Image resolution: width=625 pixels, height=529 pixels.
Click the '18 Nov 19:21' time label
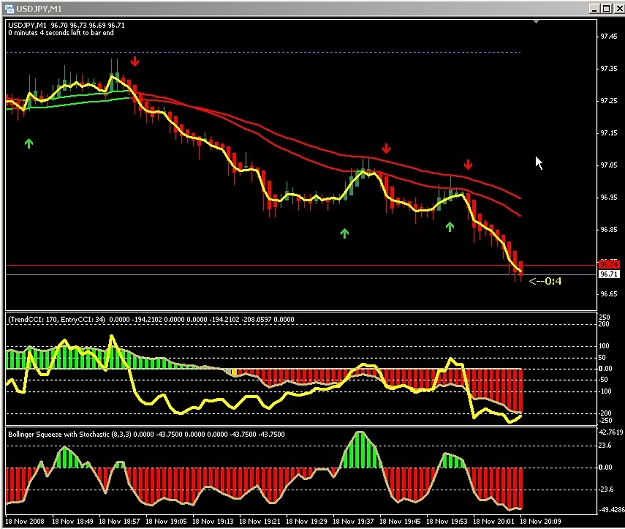pyautogui.click(x=259, y=521)
